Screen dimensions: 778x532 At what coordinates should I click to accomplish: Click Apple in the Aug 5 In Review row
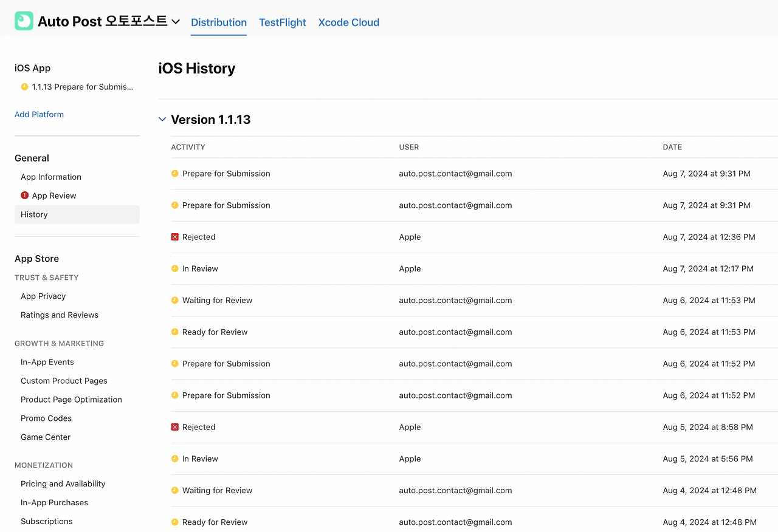410,459
